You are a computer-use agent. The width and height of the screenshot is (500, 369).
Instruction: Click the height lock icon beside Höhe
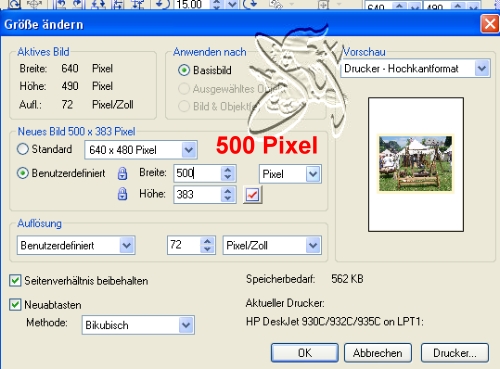click(122, 194)
